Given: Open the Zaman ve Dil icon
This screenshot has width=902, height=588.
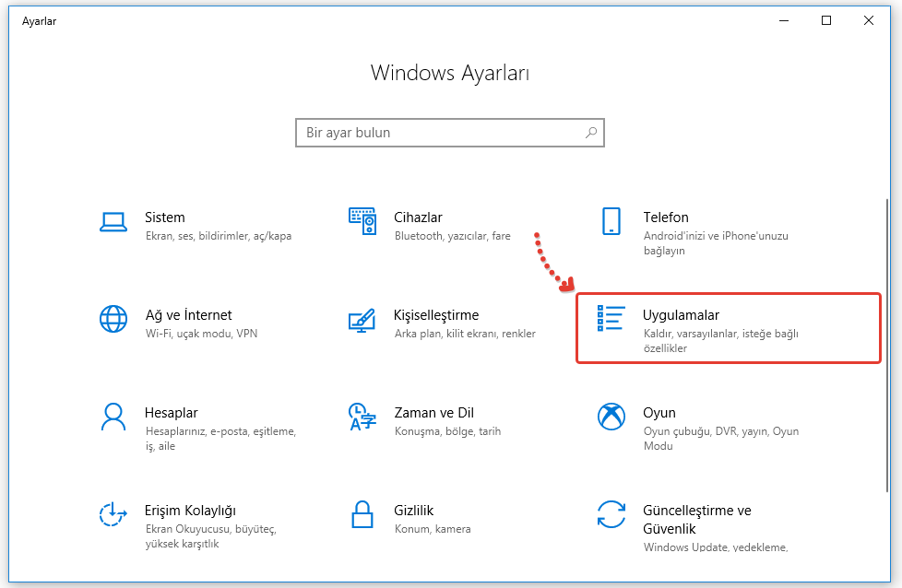Looking at the screenshot, I should pyautogui.click(x=362, y=417).
